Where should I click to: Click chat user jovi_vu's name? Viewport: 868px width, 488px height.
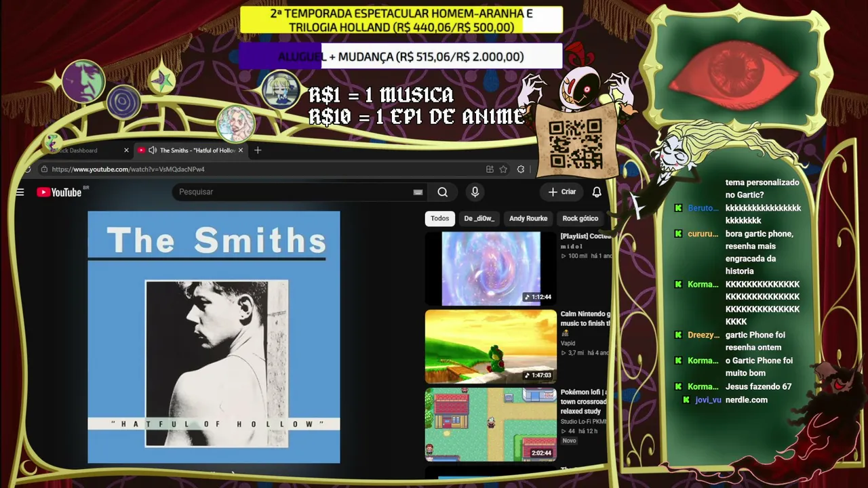(709, 400)
